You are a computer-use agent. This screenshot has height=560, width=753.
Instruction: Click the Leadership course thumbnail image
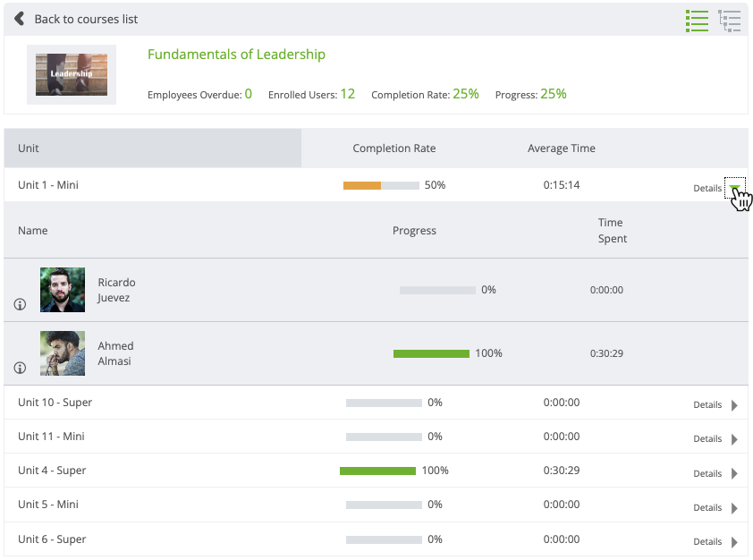71,75
